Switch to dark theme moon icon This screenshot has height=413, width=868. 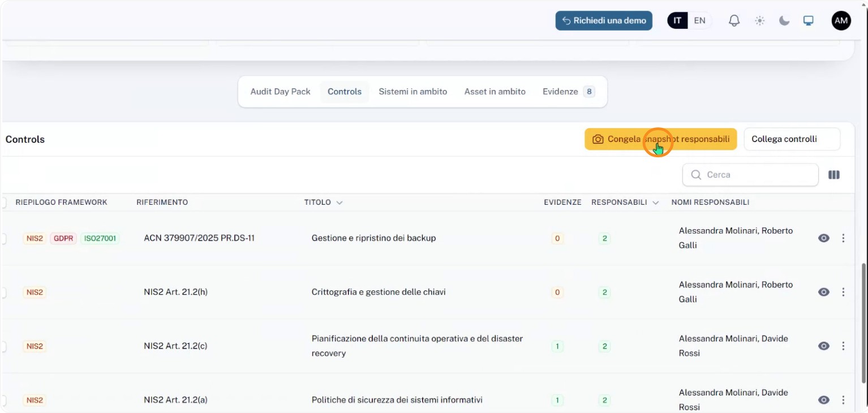pyautogui.click(x=784, y=21)
